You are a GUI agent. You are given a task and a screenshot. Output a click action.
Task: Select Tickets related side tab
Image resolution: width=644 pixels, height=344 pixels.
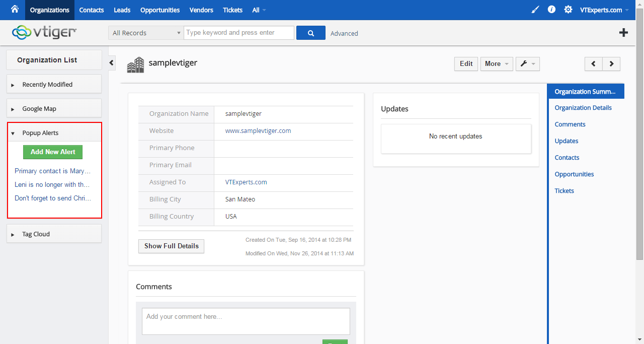click(x=564, y=191)
